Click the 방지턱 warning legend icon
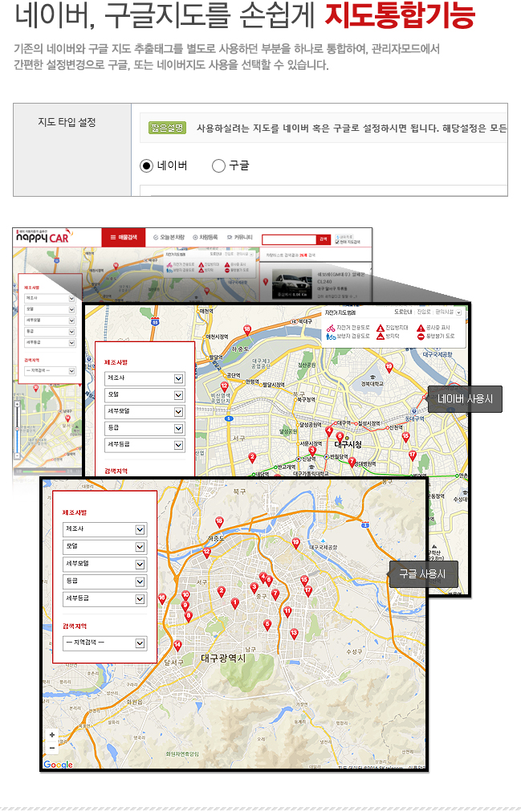 (x=381, y=337)
